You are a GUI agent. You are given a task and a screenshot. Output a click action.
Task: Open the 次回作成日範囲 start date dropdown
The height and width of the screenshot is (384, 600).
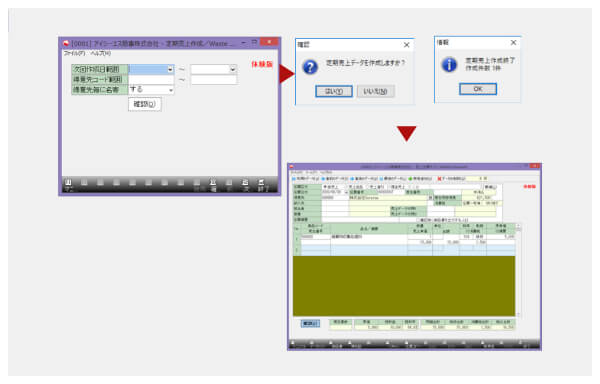click(170, 69)
